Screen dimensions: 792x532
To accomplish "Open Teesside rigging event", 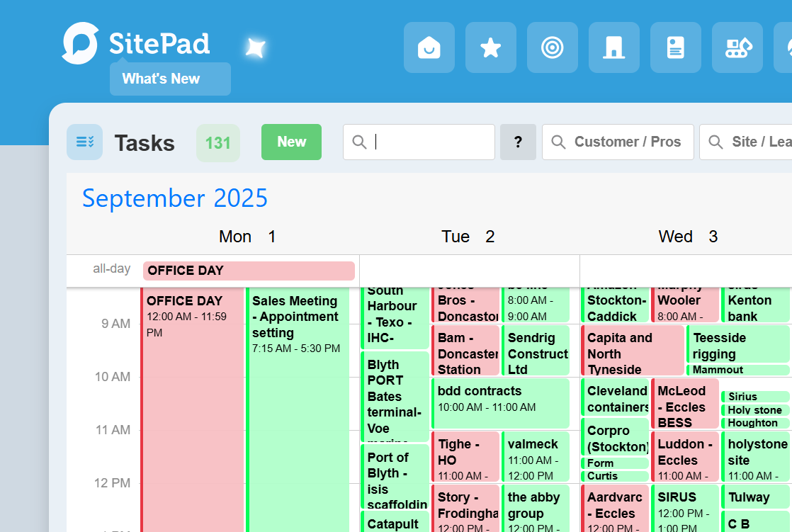I will point(738,344).
